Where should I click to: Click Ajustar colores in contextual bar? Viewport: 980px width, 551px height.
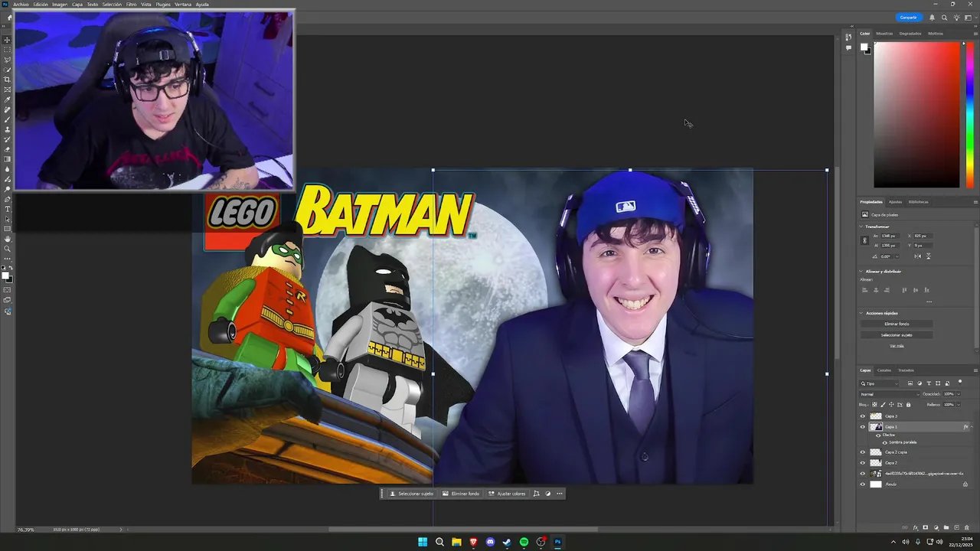[x=508, y=494]
